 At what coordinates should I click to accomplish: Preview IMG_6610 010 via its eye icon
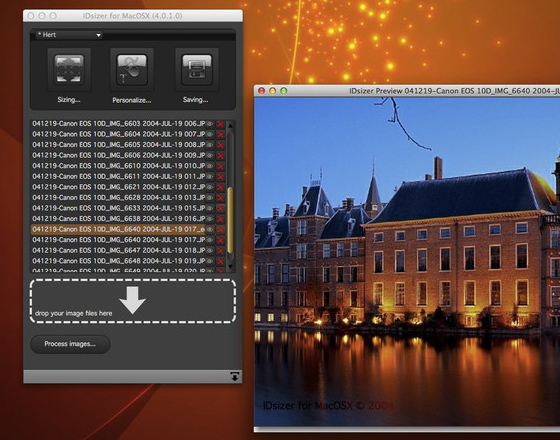coord(210,166)
